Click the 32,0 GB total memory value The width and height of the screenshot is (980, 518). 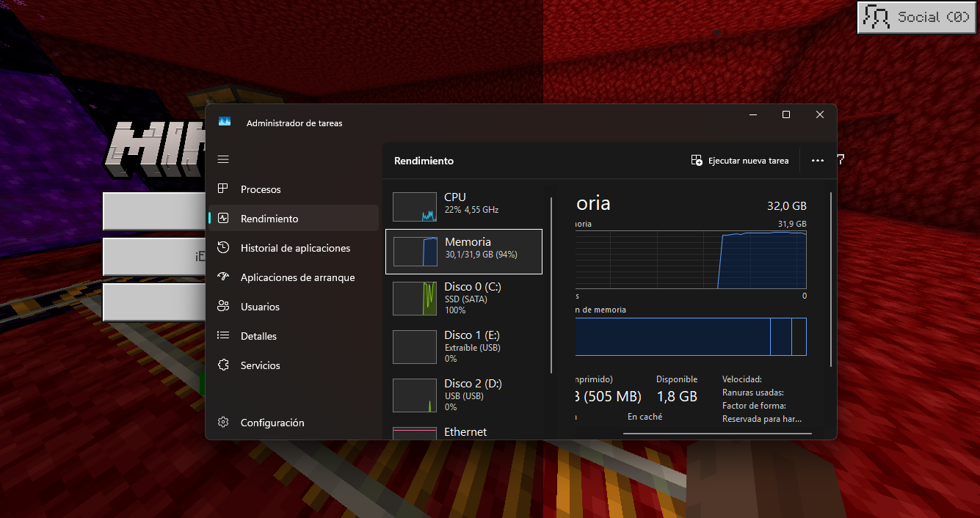coord(787,206)
